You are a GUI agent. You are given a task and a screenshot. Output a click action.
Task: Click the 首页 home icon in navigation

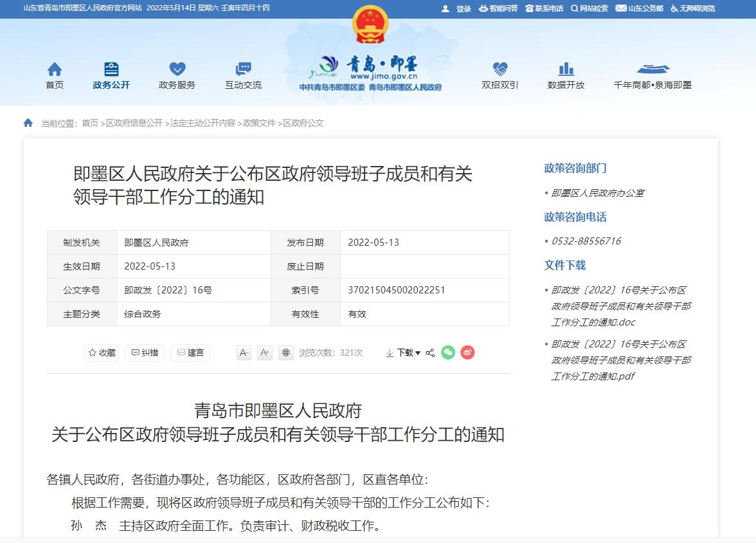click(x=55, y=69)
